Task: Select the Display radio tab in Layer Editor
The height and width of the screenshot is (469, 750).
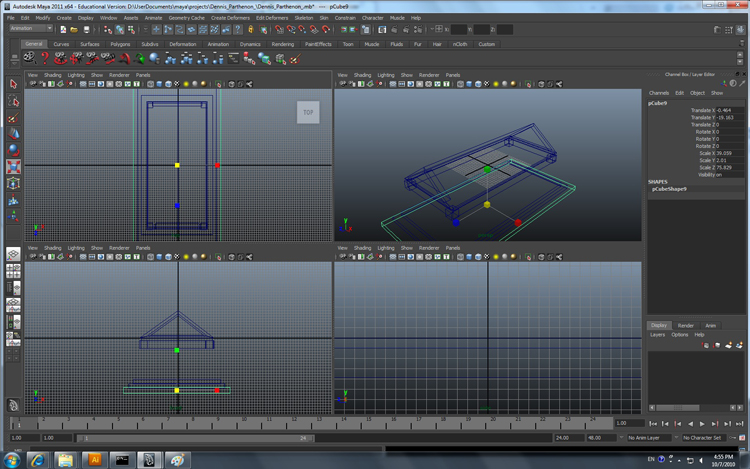Action: pyautogui.click(x=659, y=325)
